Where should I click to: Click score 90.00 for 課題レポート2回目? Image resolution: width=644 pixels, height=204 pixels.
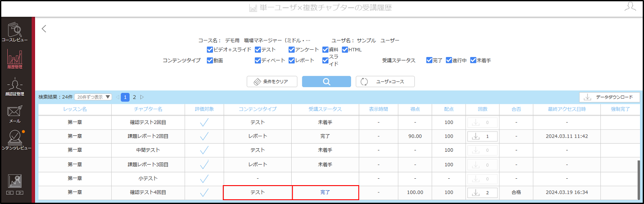pos(415,136)
